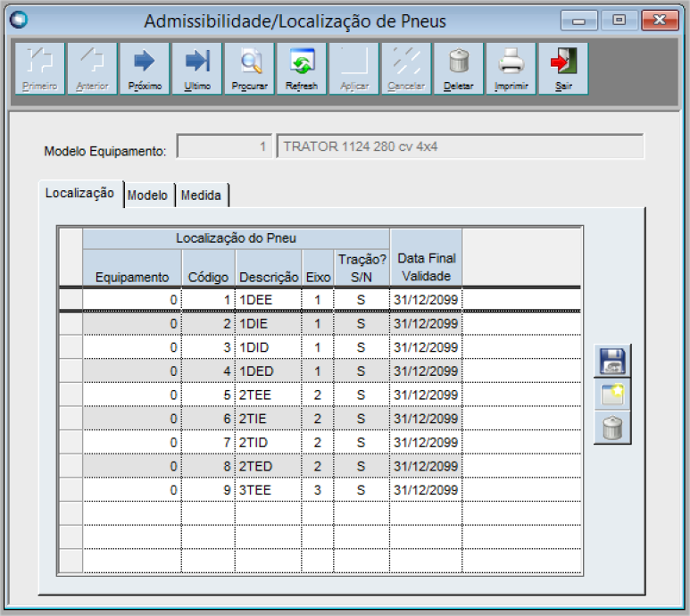The width and height of the screenshot is (690, 616).
Task: Click the Data Final Validade column header
Action: click(426, 258)
